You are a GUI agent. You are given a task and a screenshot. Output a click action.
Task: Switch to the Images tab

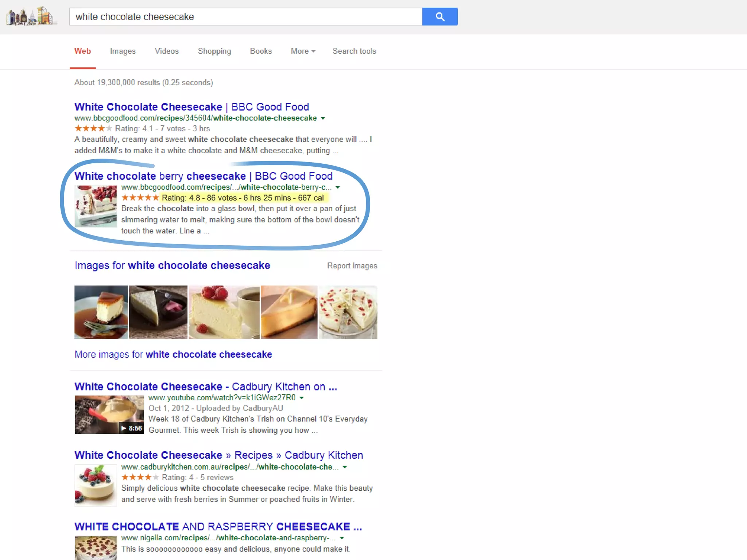click(x=123, y=51)
